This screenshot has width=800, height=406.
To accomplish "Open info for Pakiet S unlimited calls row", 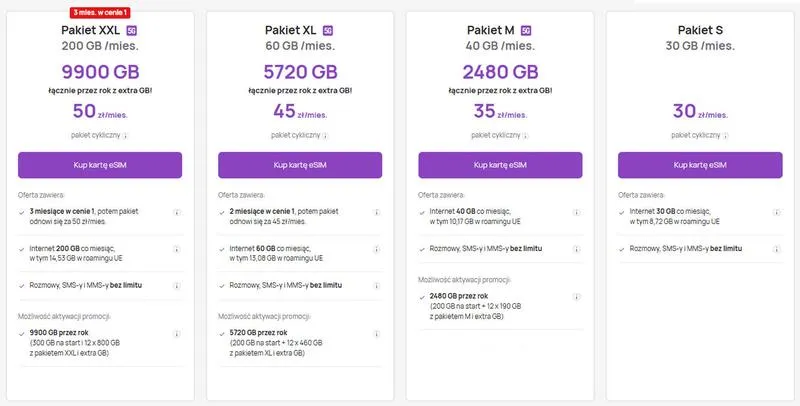I will (777, 249).
